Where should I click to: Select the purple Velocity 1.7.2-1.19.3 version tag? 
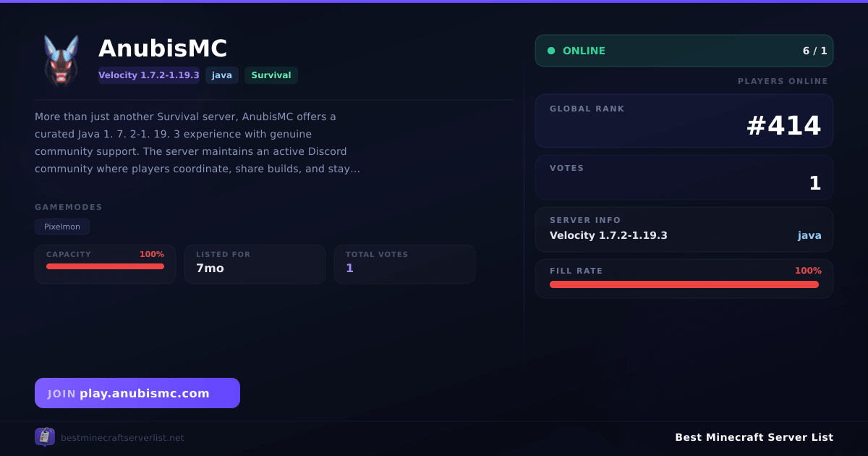pos(149,75)
